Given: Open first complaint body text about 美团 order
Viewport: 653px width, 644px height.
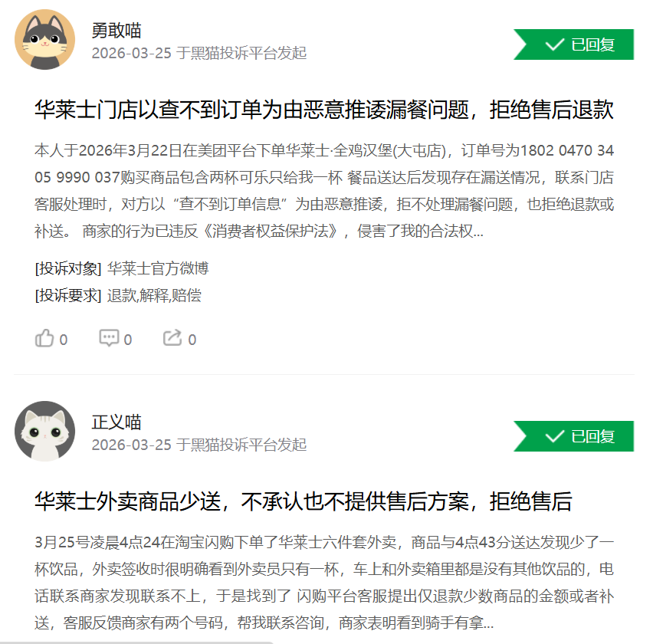Looking at the screenshot, I should (324, 191).
